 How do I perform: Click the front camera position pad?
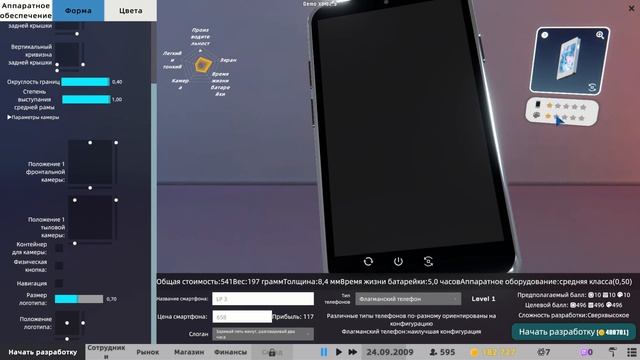coord(90,162)
